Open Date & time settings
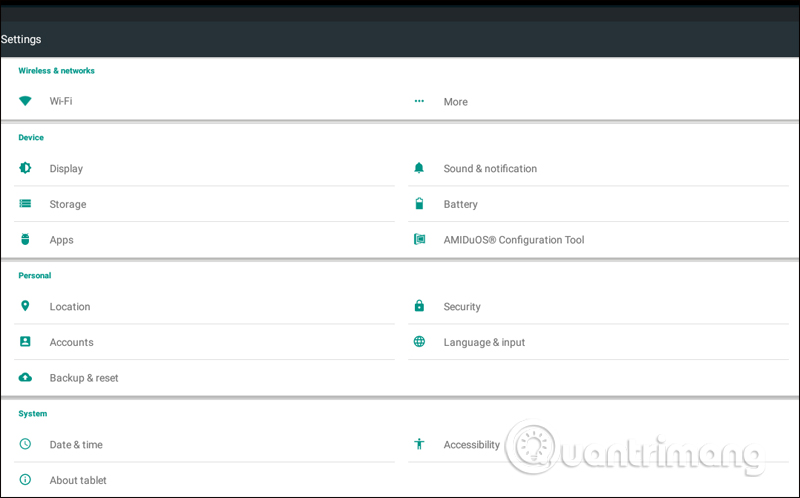800x498 pixels. click(76, 444)
